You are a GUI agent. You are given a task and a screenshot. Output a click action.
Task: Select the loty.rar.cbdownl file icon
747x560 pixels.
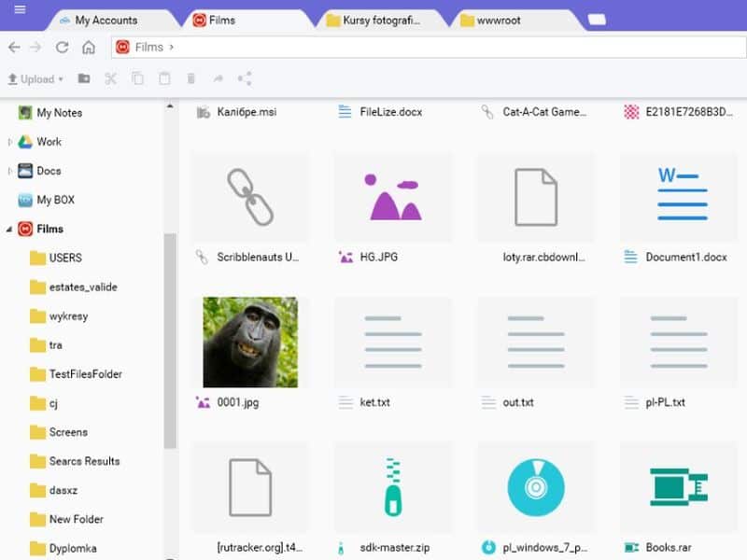tap(536, 197)
